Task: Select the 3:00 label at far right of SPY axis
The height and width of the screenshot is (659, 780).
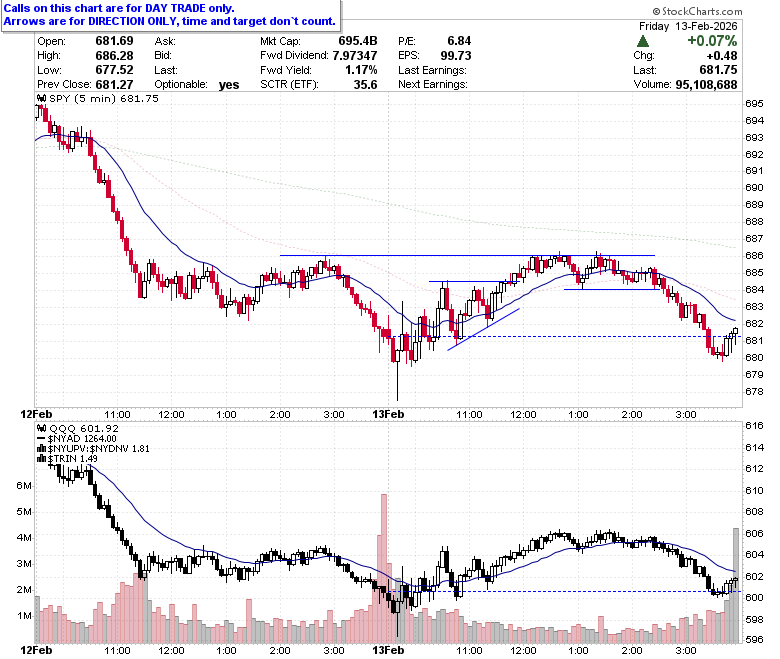Action: coord(685,414)
